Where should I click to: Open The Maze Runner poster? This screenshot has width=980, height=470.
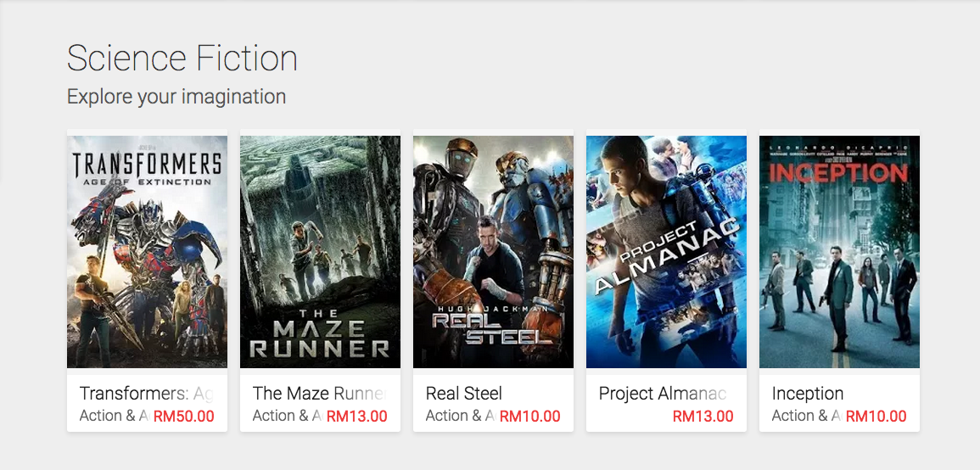pyautogui.click(x=320, y=251)
